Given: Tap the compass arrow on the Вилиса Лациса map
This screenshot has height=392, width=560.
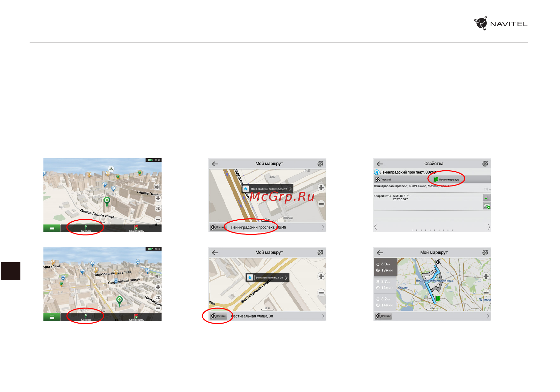Looking at the screenshot, I should point(111,169).
